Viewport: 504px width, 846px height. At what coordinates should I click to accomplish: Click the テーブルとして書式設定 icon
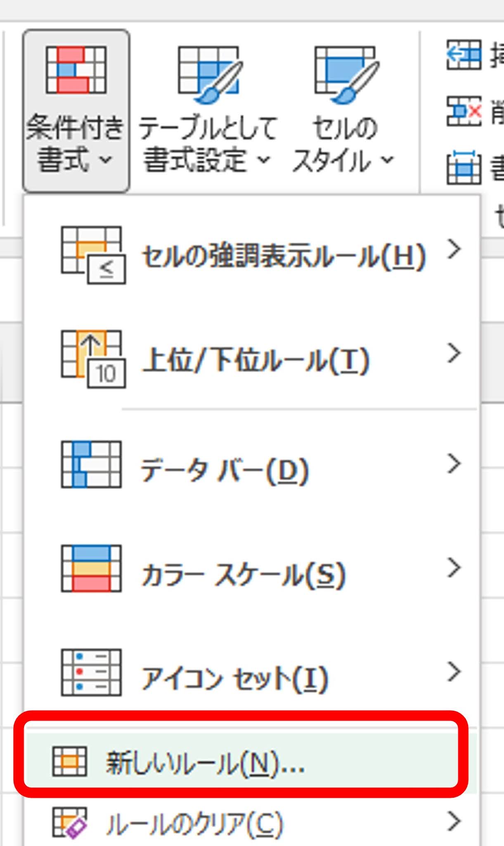pos(210,74)
